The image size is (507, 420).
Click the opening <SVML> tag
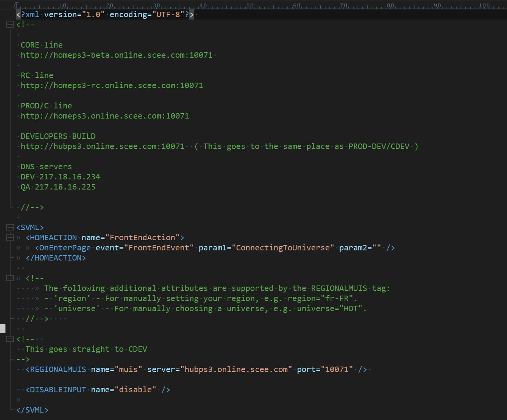tap(30, 227)
